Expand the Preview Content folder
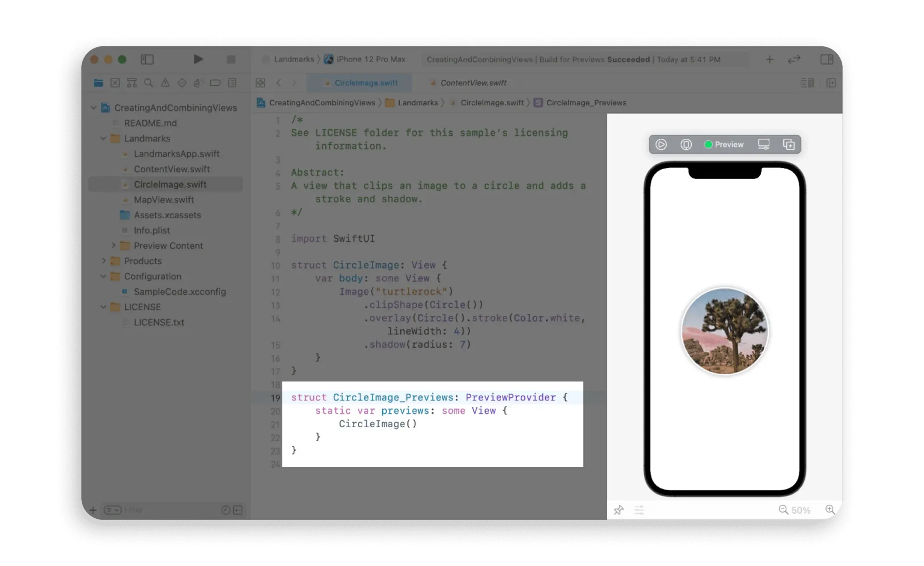The image size is (924, 566). (114, 245)
